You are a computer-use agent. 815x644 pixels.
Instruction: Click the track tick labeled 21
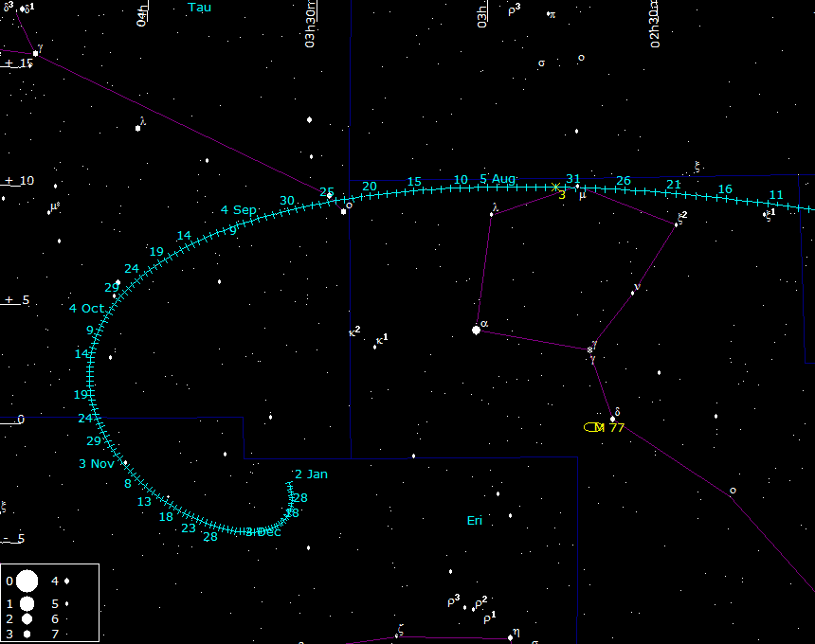[674, 185]
